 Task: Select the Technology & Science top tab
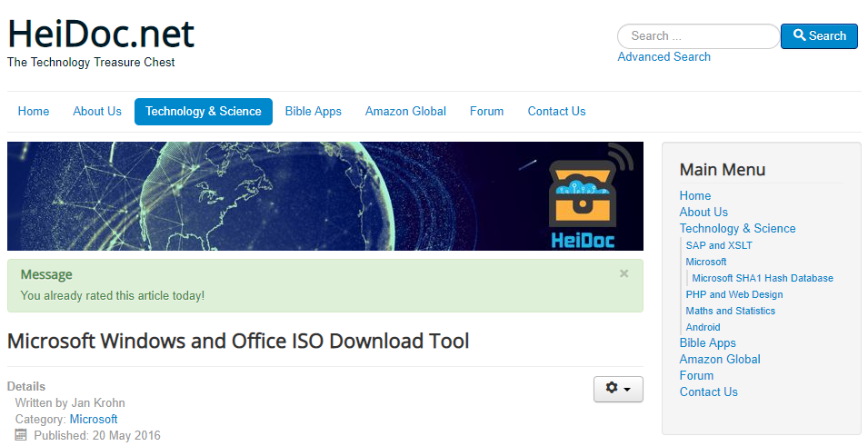204,111
